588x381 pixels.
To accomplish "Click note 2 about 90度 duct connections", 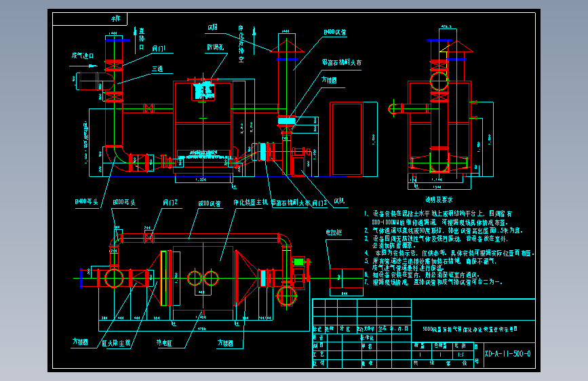I will tap(444, 230).
